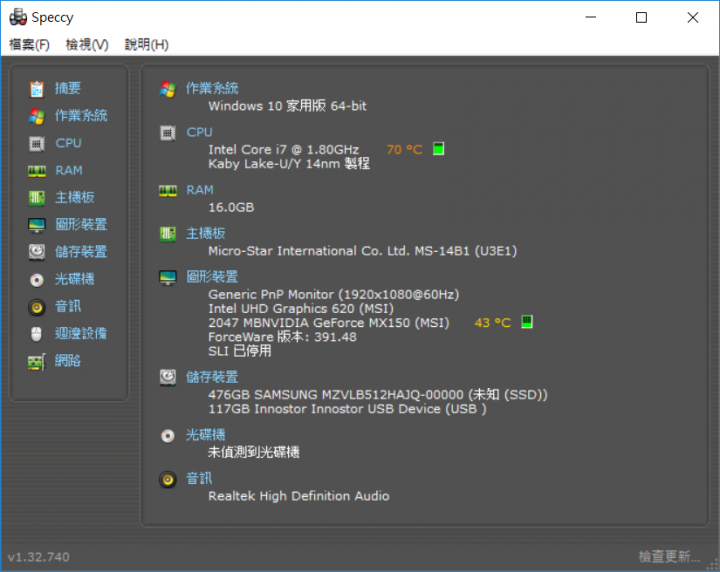Open the 檢視(V) View menu
The width and height of the screenshot is (720, 572).
[x=87, y=45]
